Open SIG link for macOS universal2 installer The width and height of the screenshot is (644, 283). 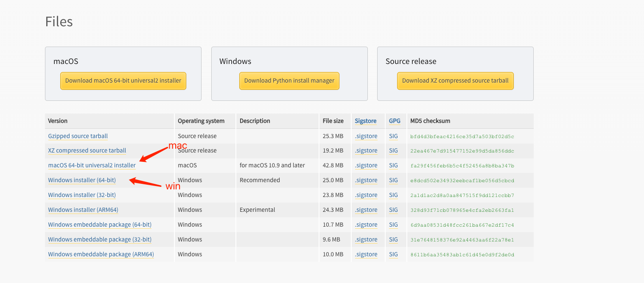(x=393, y=165)
